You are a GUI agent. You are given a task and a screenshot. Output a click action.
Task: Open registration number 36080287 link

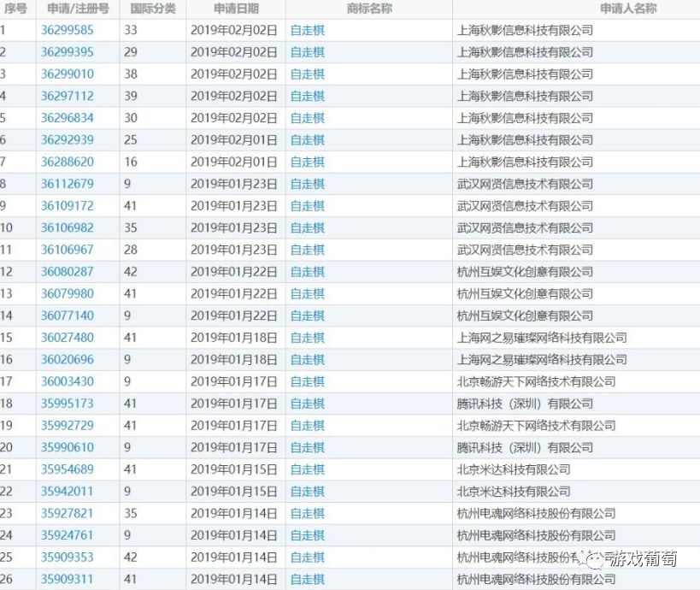pos(68,272)
